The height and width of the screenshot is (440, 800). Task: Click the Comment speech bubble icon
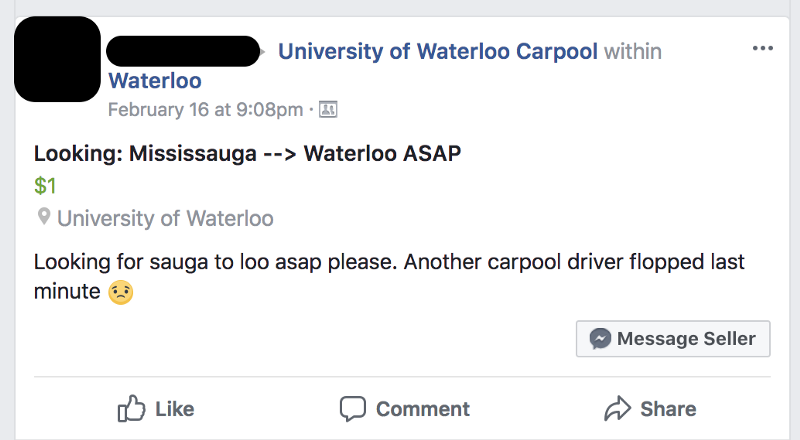[353, 409]
